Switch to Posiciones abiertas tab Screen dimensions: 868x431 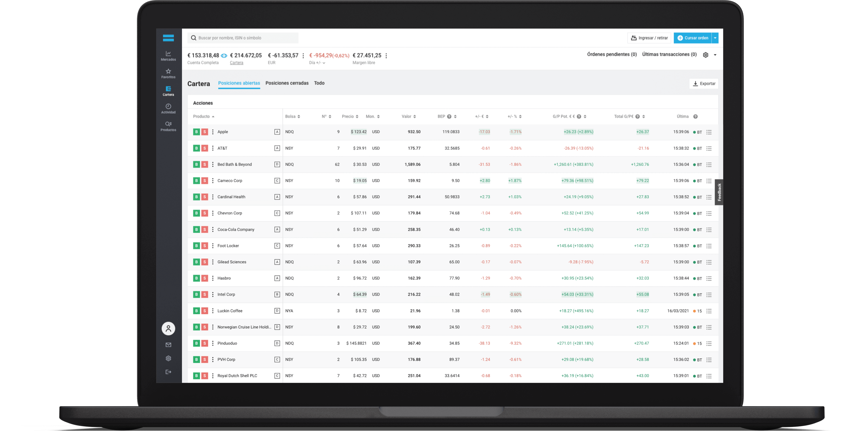[x=239, y=83]
